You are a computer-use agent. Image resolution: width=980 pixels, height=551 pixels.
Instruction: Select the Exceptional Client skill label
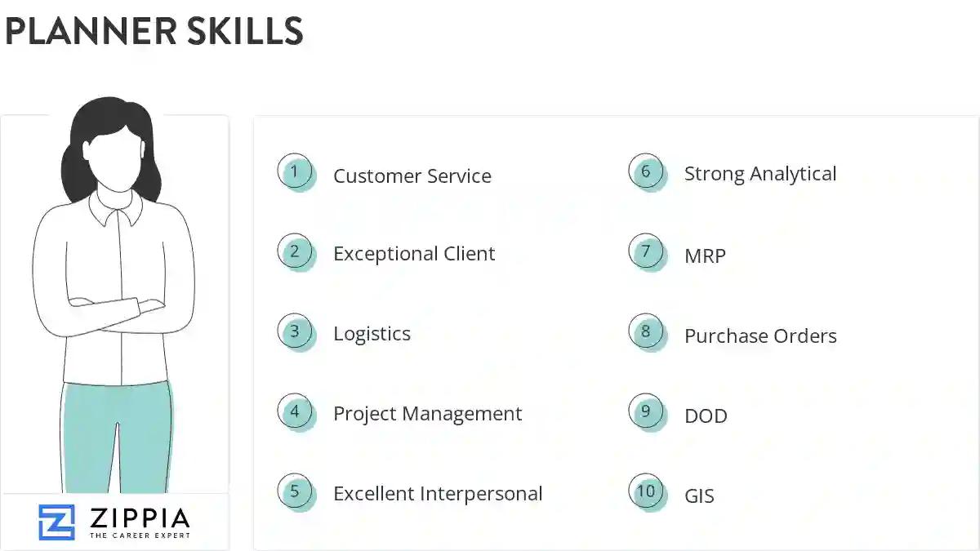click(414, 254)
